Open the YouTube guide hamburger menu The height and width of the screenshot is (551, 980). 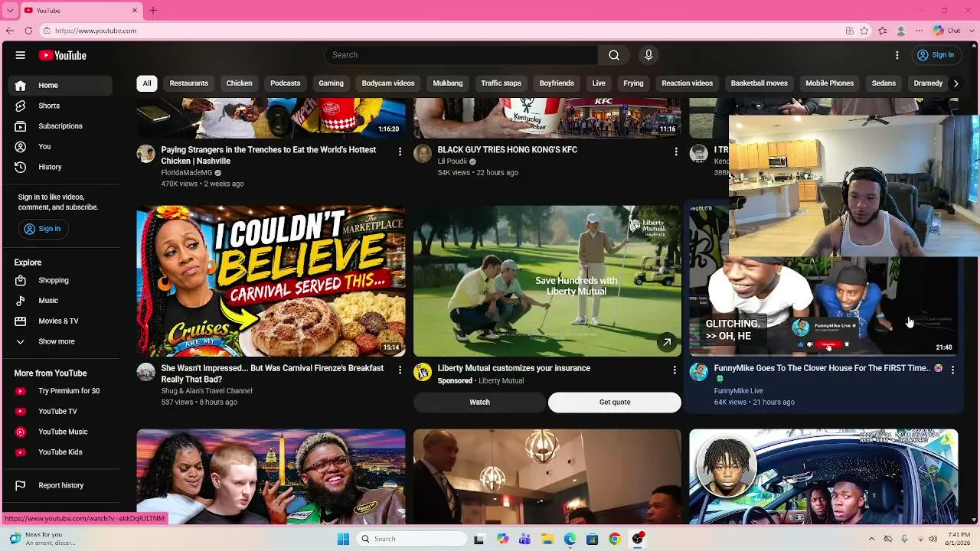tap(21, 55)
